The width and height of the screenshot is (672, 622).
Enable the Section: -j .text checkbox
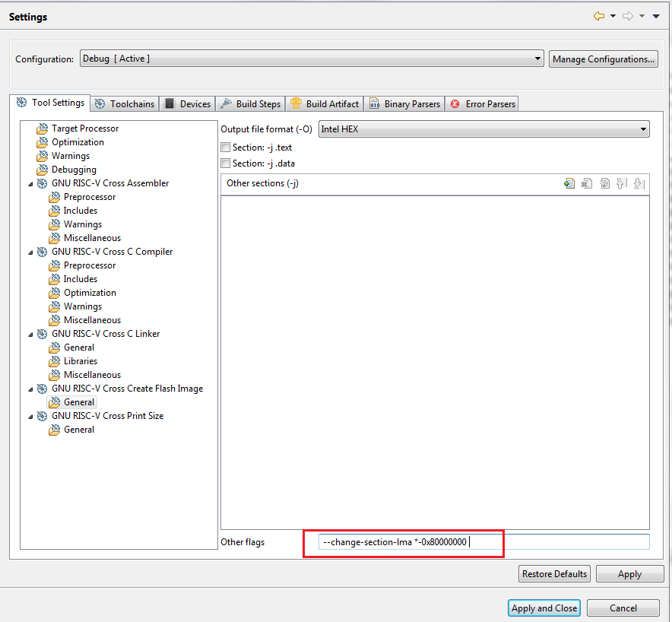click(225, 148)
